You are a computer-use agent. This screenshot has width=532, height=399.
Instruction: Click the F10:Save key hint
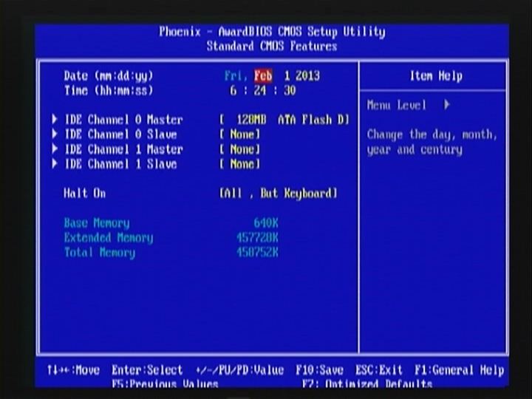point(319,370)
